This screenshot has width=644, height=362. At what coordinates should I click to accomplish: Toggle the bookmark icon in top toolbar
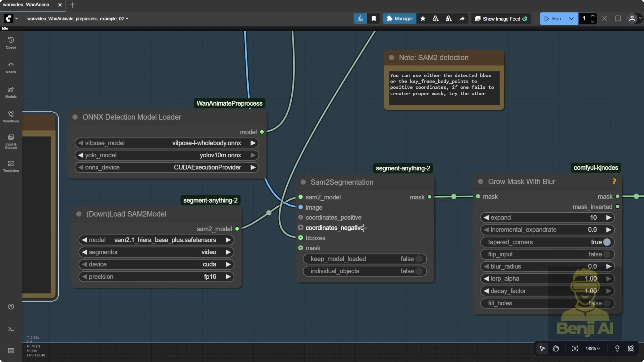tap(373, 19)
